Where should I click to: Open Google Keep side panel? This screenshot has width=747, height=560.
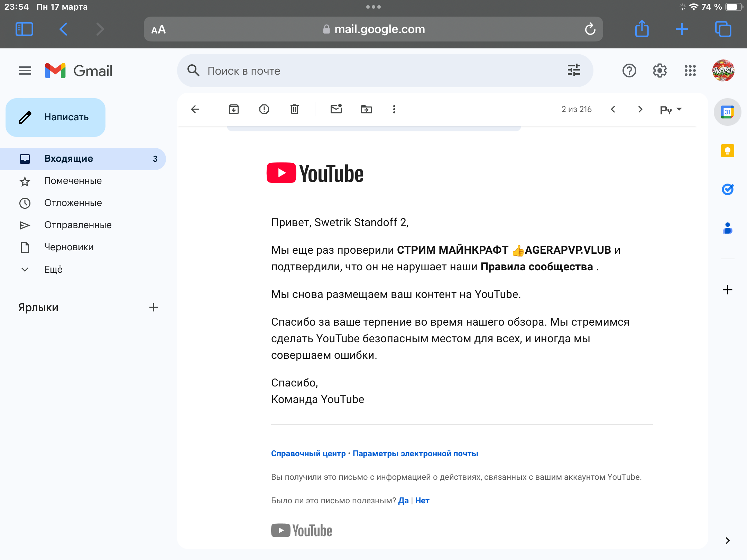(728, 151)
